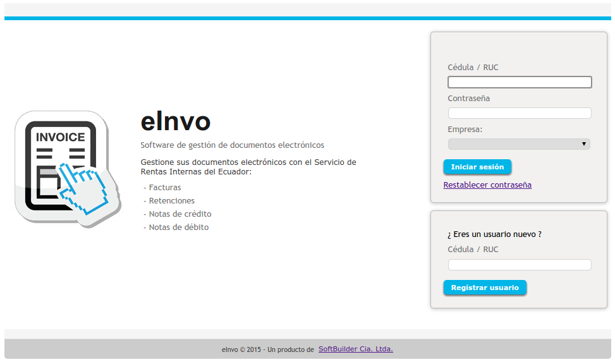Screen dimensions: 615x364
Task: Focus the login Cédula / RUC field
Action: click(520, 82)
